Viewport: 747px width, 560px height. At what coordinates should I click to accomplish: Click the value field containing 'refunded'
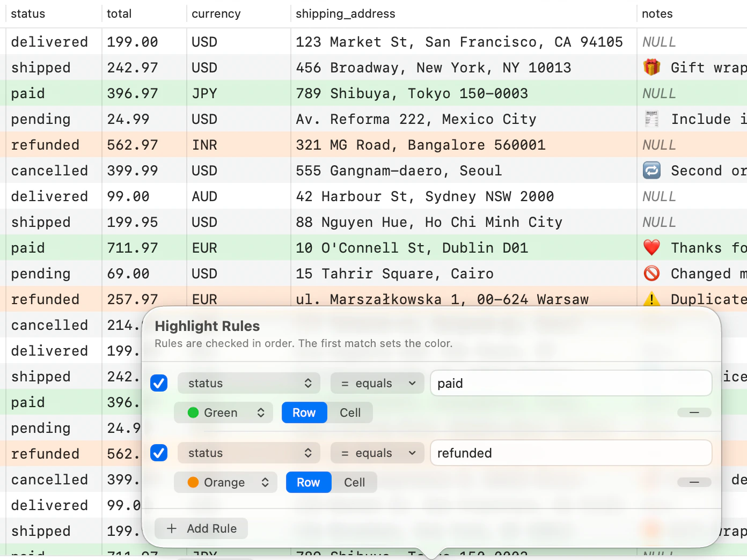click(x=571, y=453)
